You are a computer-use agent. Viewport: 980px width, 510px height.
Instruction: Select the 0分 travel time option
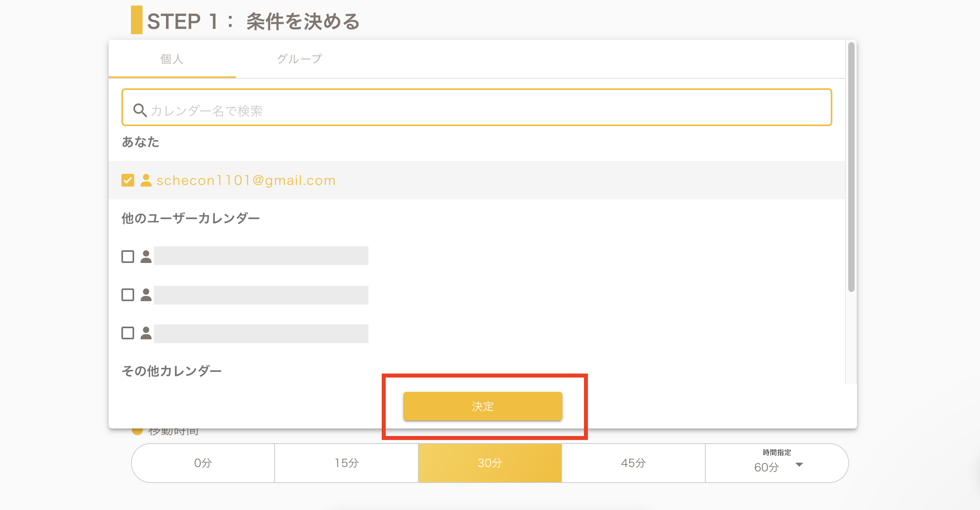203,463
